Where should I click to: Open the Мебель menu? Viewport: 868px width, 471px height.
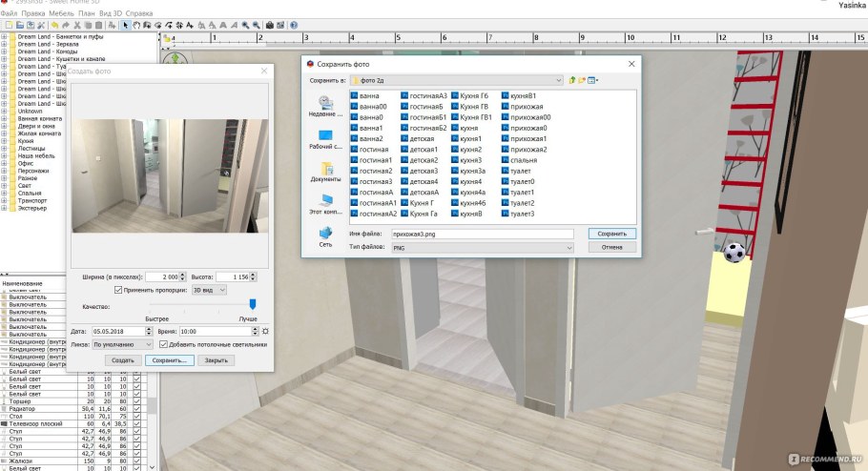click(61, 13)
